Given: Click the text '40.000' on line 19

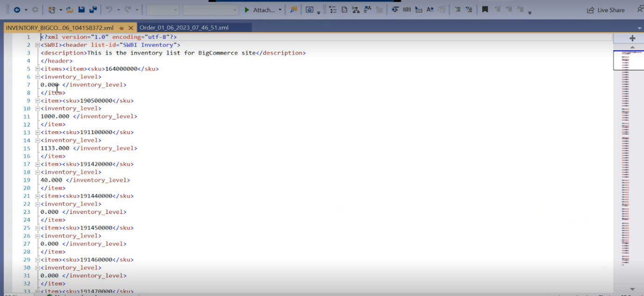Looking at the screenshot, I should click(x=51, y=180).
